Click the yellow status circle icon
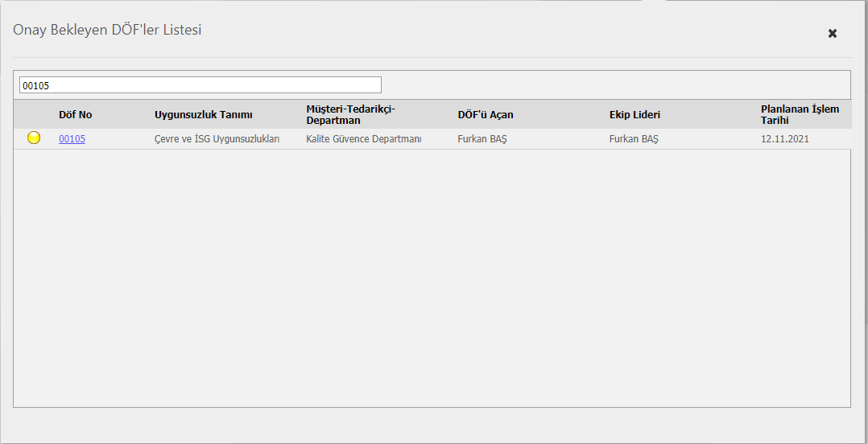Screen dimensions: 868x444 click(x=34, y=138)
